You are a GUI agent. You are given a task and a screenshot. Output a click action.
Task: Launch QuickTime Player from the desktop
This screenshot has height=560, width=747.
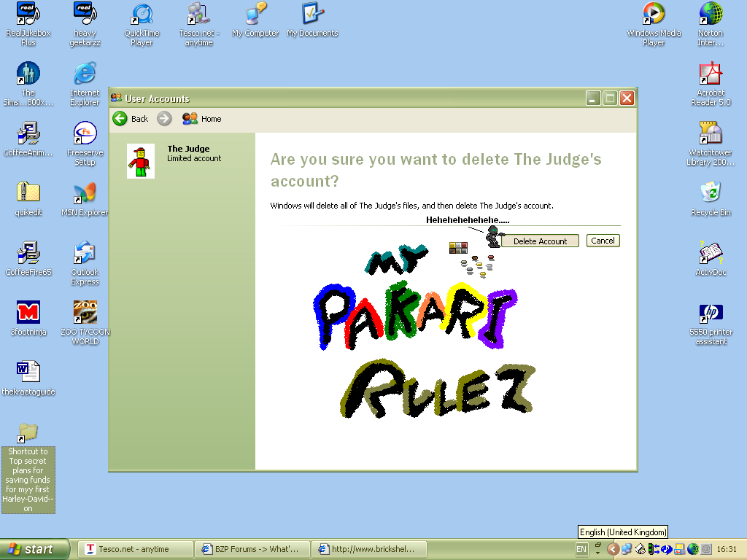[x=141, y=16]
